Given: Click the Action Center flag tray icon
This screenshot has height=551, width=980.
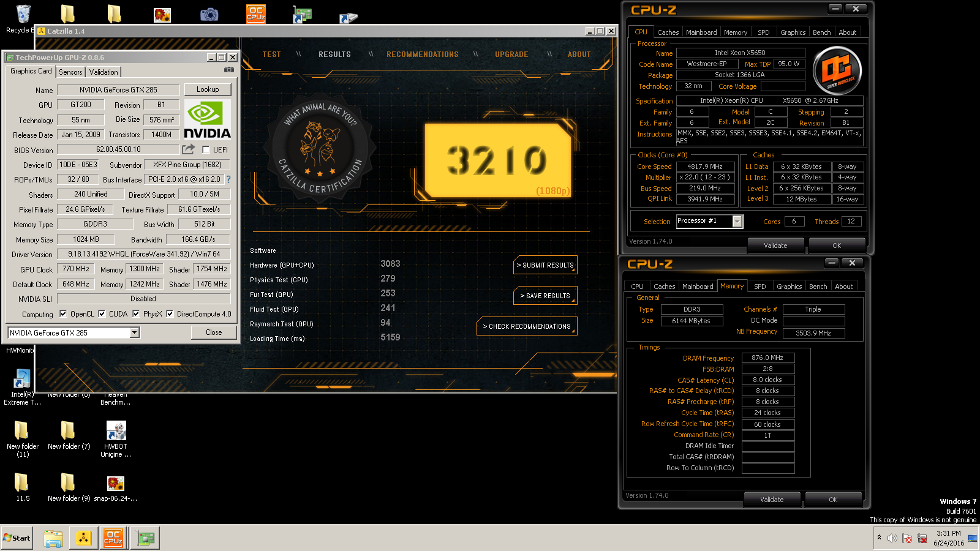Looking at the screenshot, I should click(907, 538).
